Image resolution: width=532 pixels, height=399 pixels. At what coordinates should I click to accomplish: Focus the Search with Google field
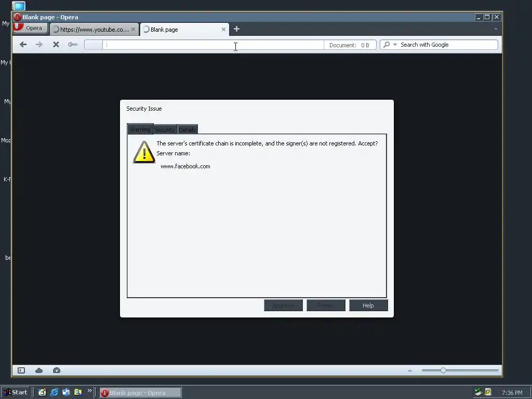[448, 45]
